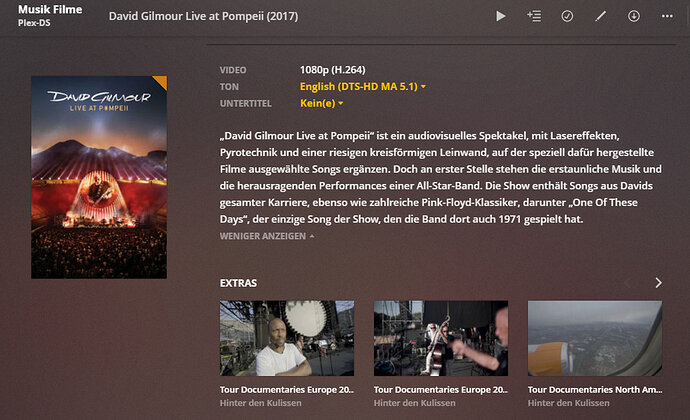Click the TON label
This screenshot has height=420, width=690.
pyautogui.click(x=229, y=87)
